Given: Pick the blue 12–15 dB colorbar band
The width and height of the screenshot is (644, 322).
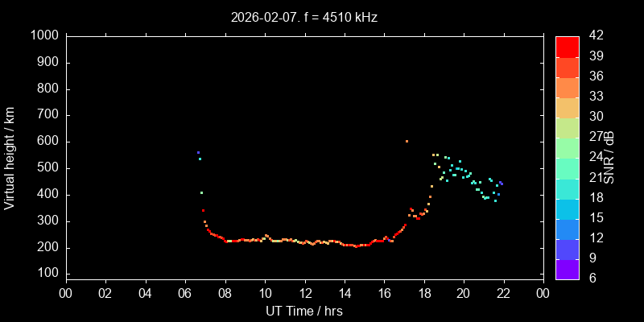Looking at the screenshot, I should [x=567, y=229].
